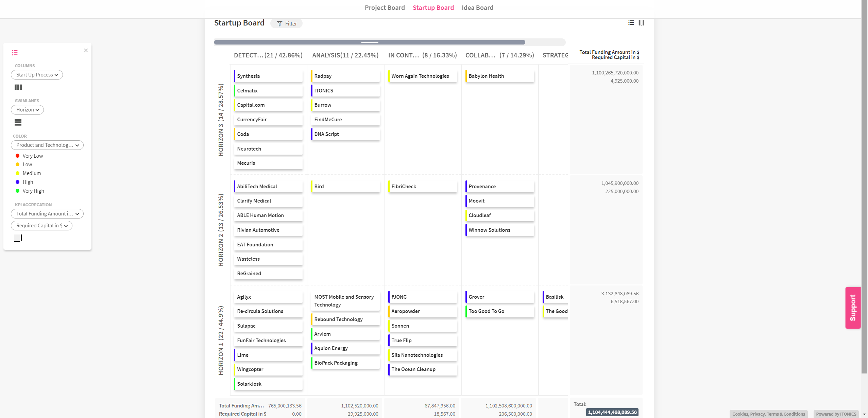Click the columns layout icon
The width and height of the screenshot is (868, 418).
[18, 87]
